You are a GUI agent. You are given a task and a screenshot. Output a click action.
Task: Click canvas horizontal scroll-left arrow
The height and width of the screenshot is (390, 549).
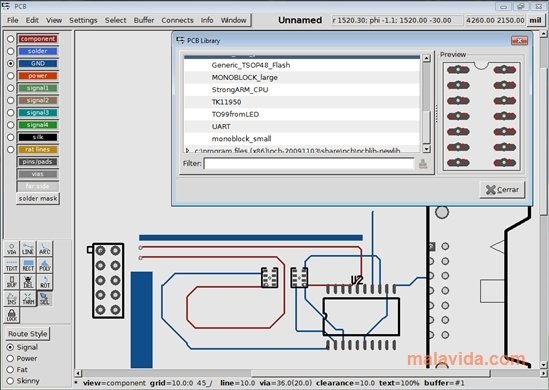coord(78,373)
